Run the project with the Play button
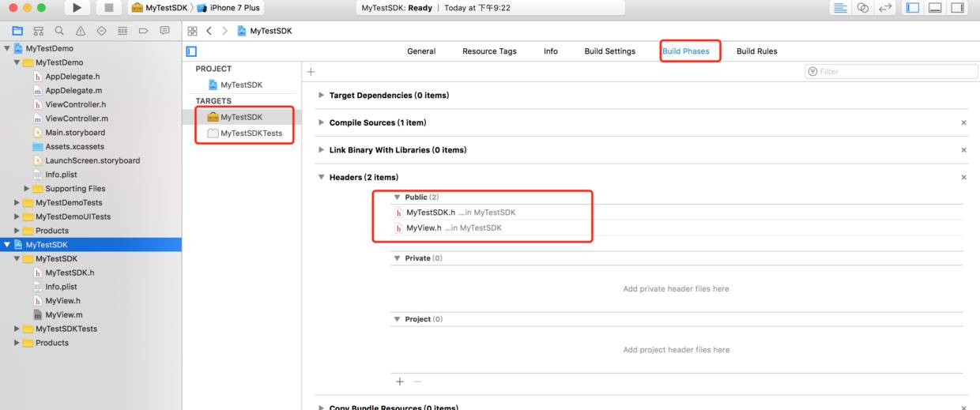Image resolution: width=980 pixels, height=410 pixels. click(x=77, y=8)
